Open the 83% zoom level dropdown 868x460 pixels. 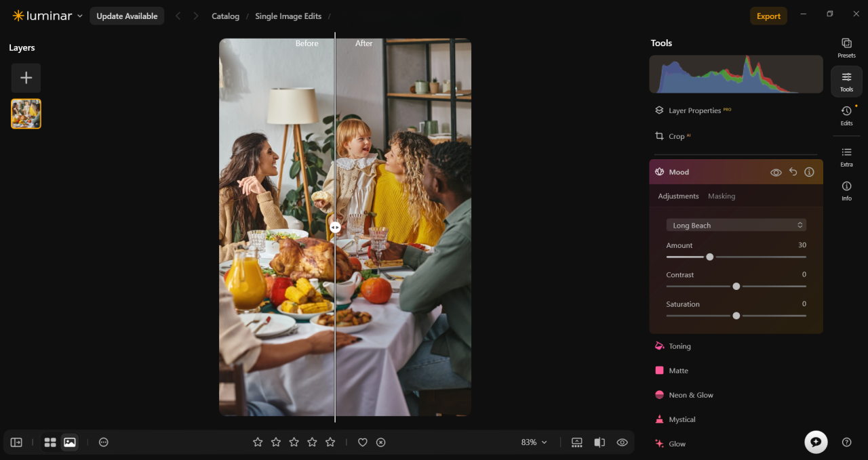[534, 442]
